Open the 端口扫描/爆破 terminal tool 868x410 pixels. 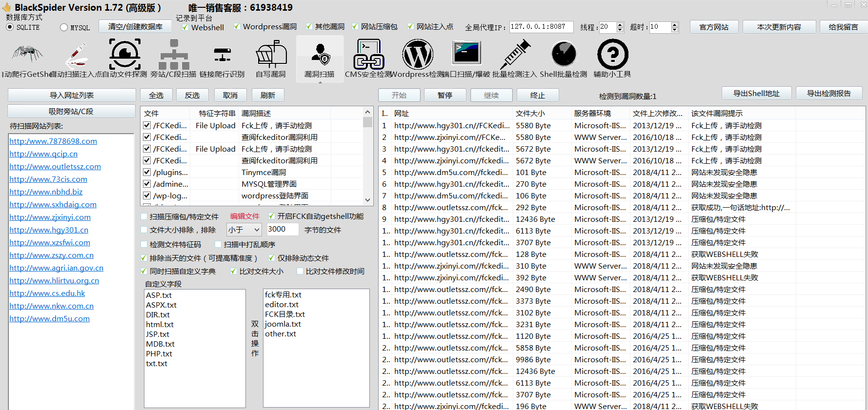pyautogui.click(x=466, y=59)
